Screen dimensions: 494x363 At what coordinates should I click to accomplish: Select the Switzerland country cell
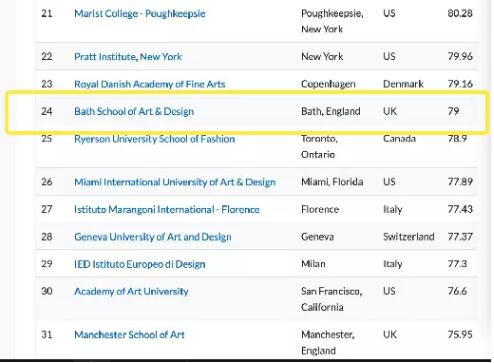click(409, 237)
